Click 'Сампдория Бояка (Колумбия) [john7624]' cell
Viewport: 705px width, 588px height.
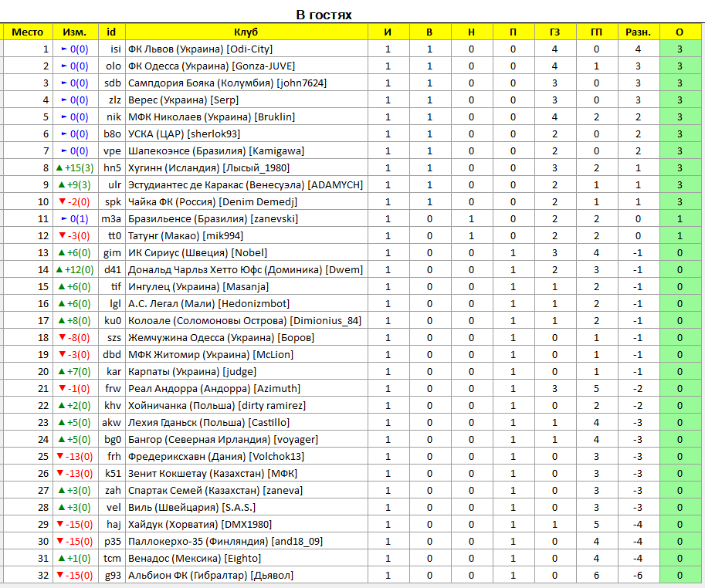246,83
